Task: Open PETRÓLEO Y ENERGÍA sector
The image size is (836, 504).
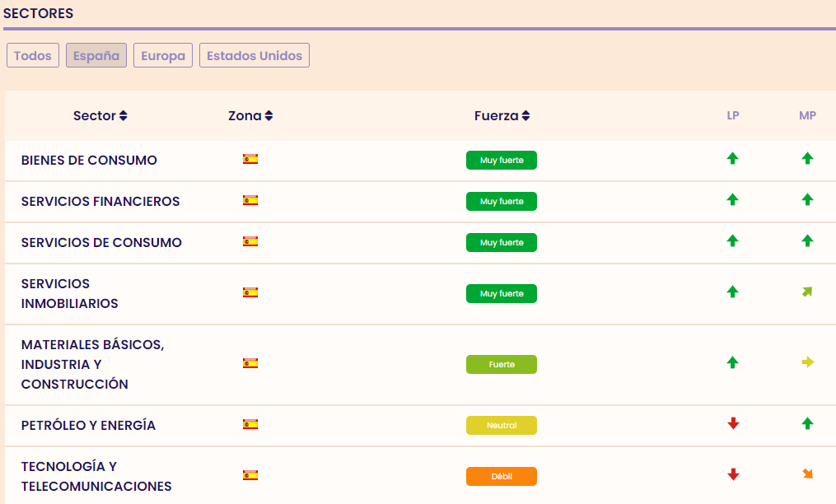Action: 88,426
